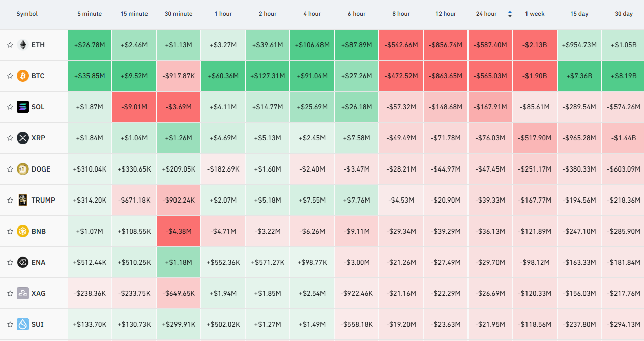The image size is (644, 341).
Task: Open the ENA symbol link
Action: tap(39, 262)
